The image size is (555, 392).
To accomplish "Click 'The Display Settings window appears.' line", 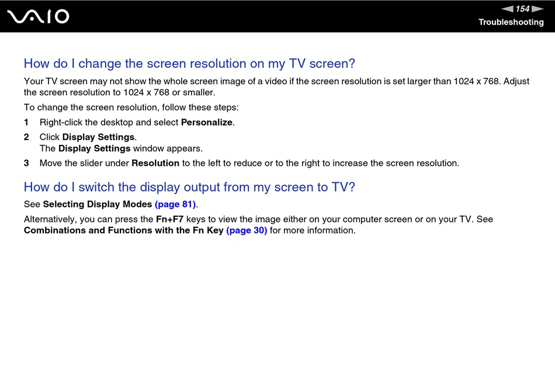I will point(121,148).
